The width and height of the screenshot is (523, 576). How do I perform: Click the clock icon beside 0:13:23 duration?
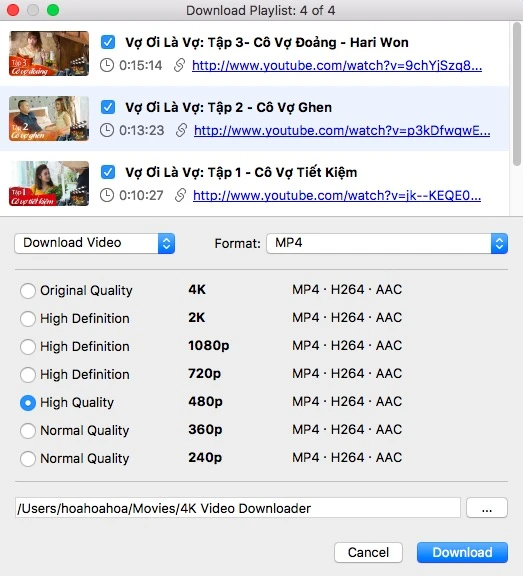[x=107, y=130]
